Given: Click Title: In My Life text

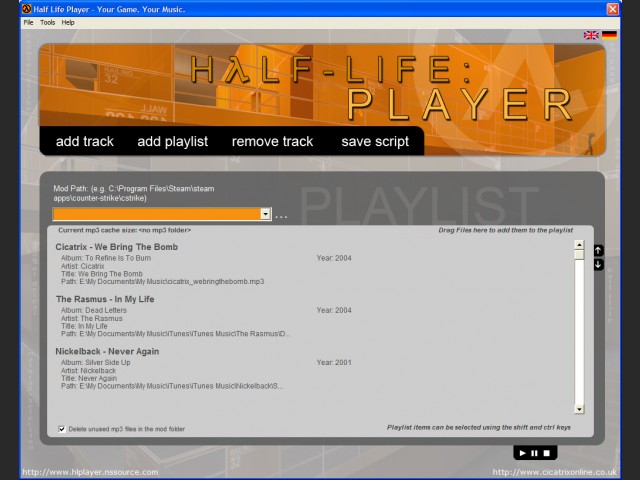Looking at the screenshot, I should pyautogui.click(x=84, y=326).
